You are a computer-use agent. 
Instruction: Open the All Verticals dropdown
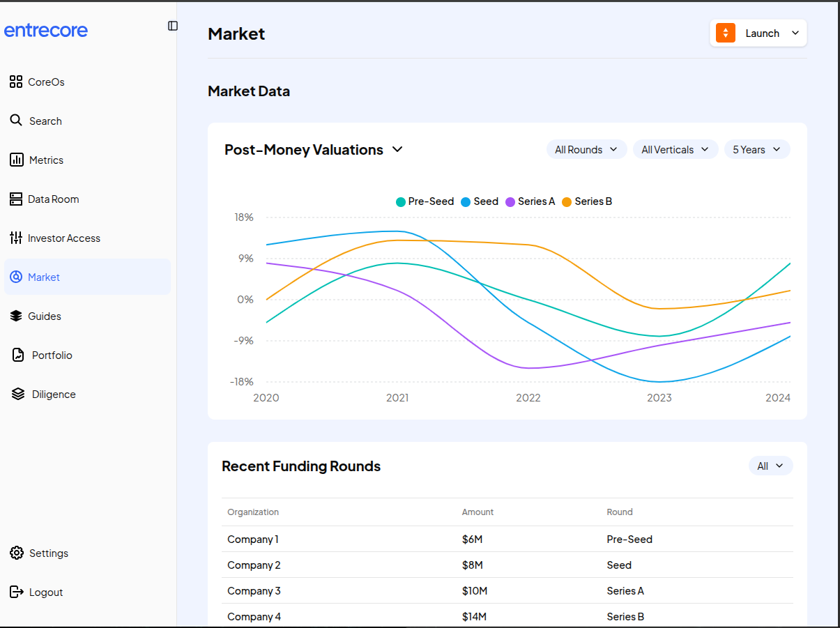pyautogui.click(x=675, y=150)
